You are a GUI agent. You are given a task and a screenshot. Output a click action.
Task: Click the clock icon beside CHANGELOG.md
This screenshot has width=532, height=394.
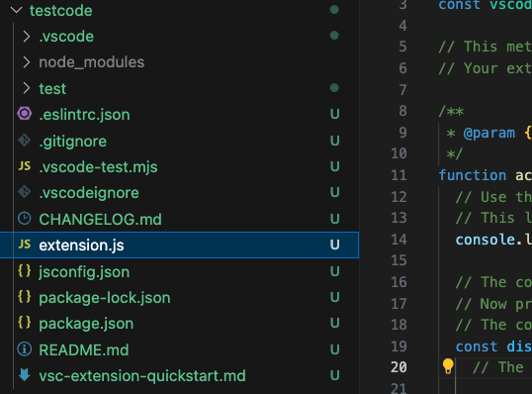[x=25, y=219]
